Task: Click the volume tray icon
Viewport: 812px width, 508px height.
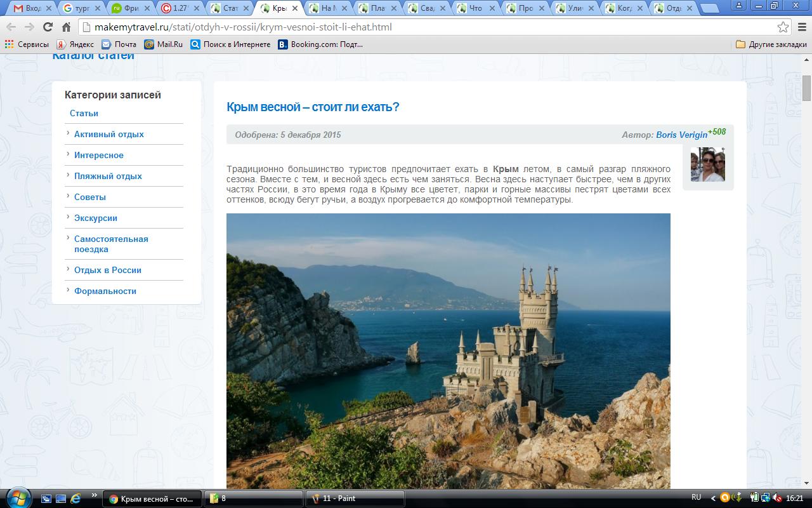Action: pyautogui.click(x=778, y=498)
